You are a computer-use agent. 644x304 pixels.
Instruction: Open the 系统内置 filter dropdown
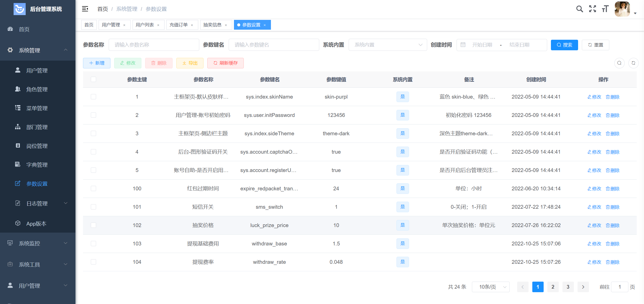(387, 45)
